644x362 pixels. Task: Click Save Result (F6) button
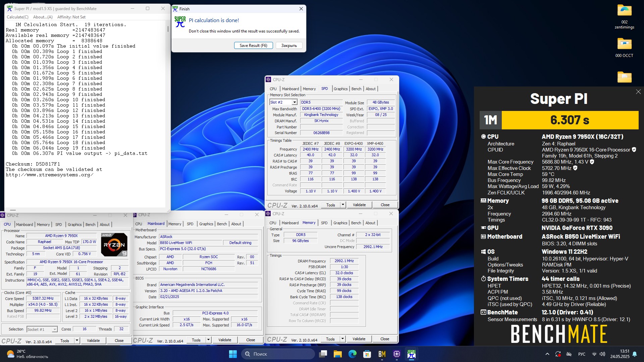[253, 46]
